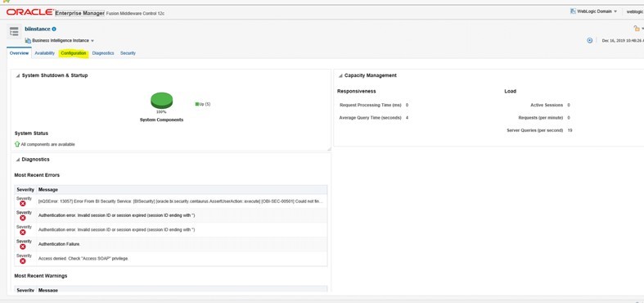Screen dimensions: 644x303
Task: Click the Authentication Failure message
Action: [x=59, y=244]
